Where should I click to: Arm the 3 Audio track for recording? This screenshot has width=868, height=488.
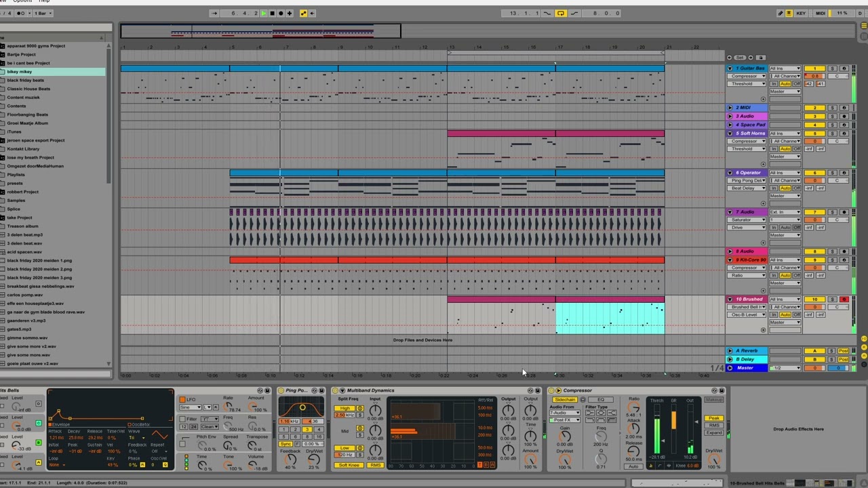click(x=844, y=117)
